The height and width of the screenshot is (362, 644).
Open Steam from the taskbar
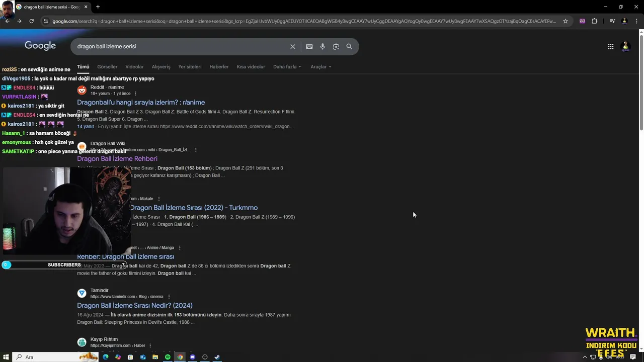pos(217,357)
